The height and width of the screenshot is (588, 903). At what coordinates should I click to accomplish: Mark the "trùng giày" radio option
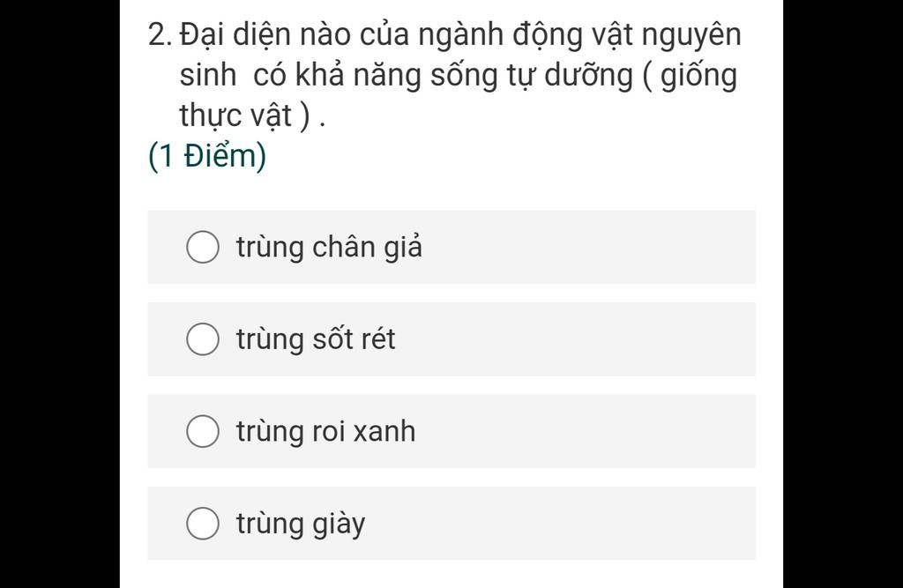[x=203, y=523]
